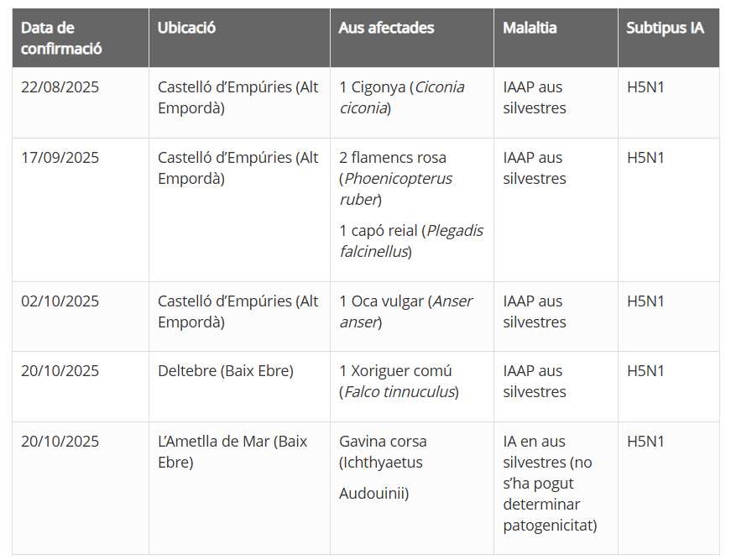The width and height of the screenshot is (731, 560).
Task: Select the L'Ametlla de Mar location cell
Action: click(x=232, y=452)
